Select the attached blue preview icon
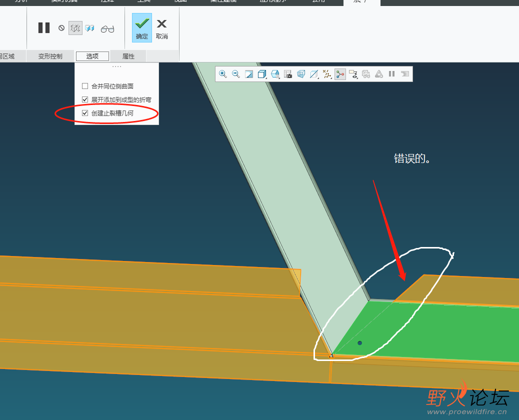Viewport: 519px width, 420px height. click(x=89, y=28)
